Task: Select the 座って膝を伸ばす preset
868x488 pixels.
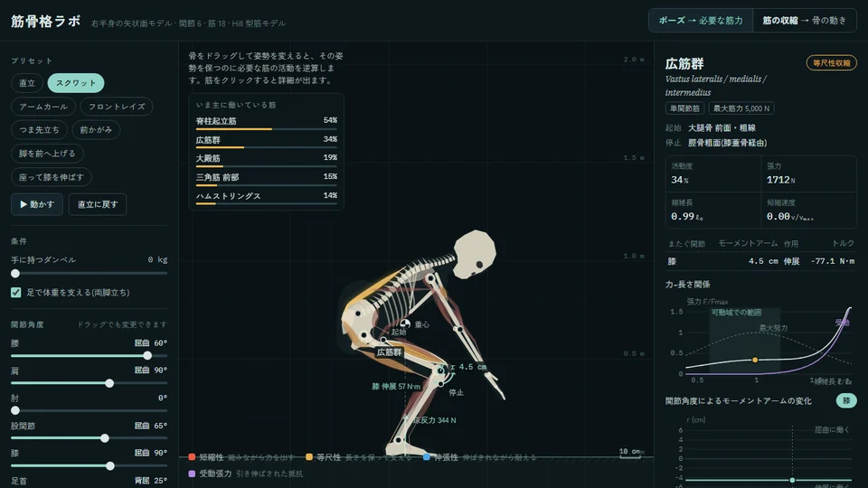Action: coord(52,177)
